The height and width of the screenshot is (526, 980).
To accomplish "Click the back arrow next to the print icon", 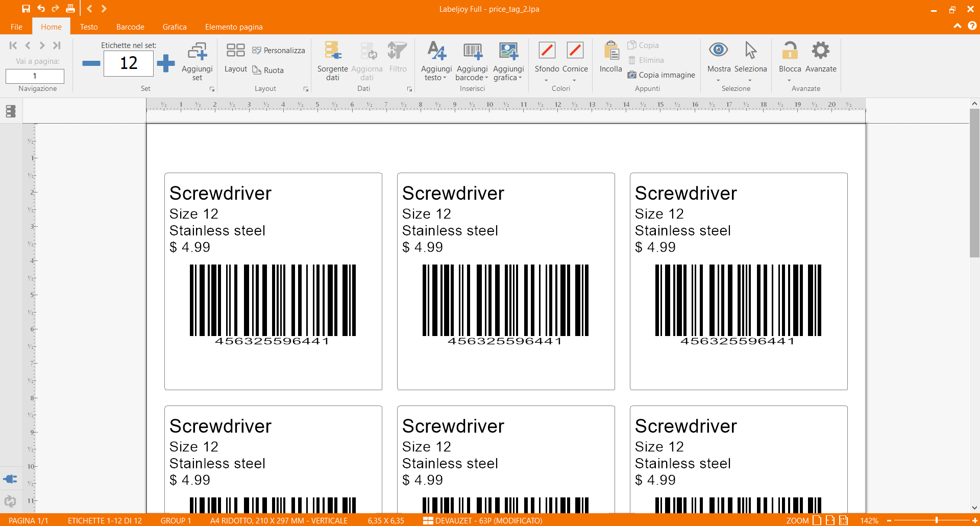I will [x=89, y=9].
